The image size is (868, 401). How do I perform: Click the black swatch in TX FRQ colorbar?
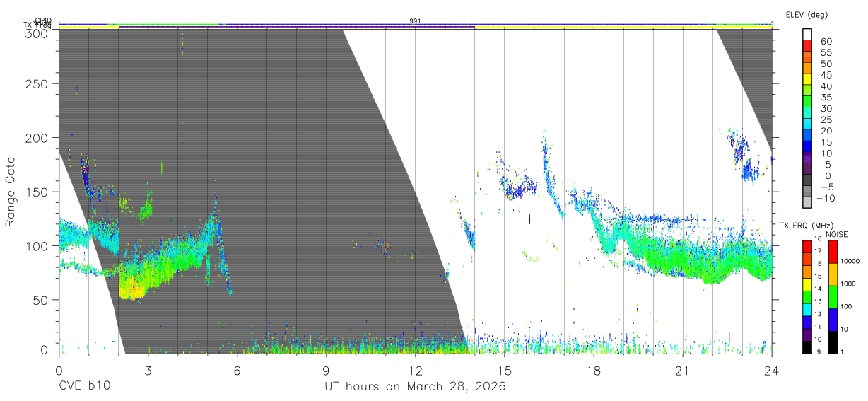pyautogui.click(x=807, y=347)
